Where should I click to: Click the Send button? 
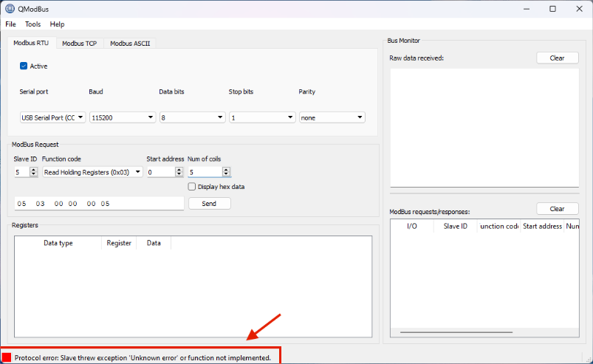209,203
